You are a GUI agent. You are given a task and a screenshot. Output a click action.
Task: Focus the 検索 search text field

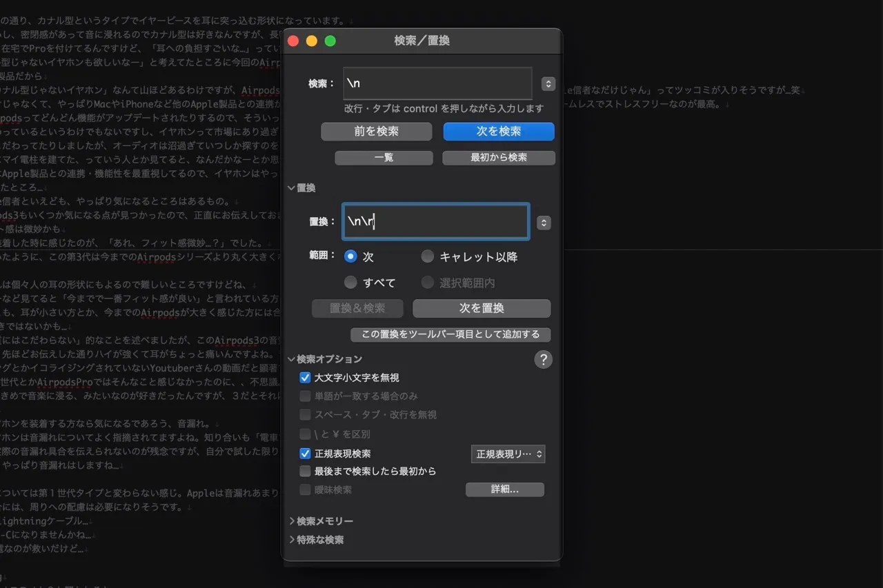pyautogui.click(x=437, y=83)
